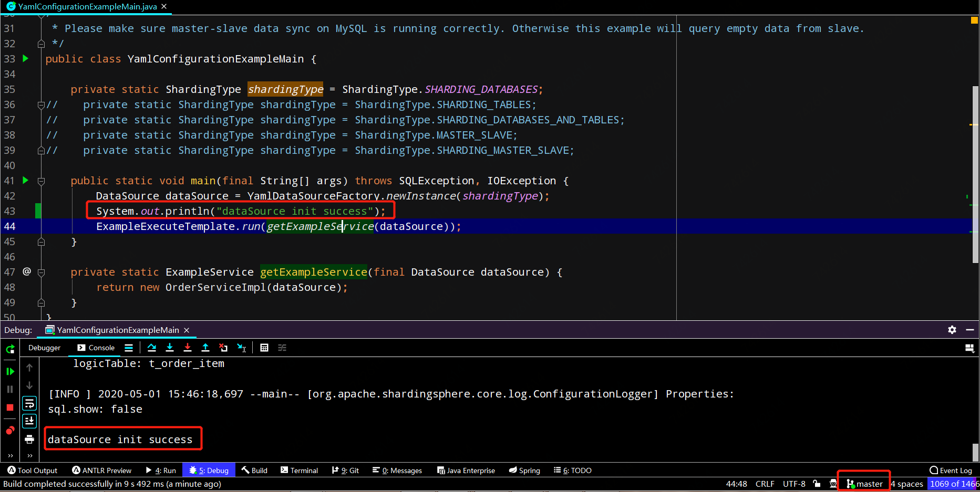Toggle the read-only lock in status bar
Screen dimensions: 980x492
coord(816,484)
